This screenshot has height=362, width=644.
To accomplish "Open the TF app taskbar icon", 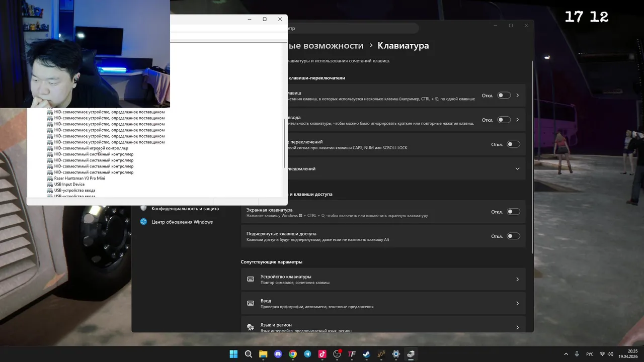I will pos(352,354).
